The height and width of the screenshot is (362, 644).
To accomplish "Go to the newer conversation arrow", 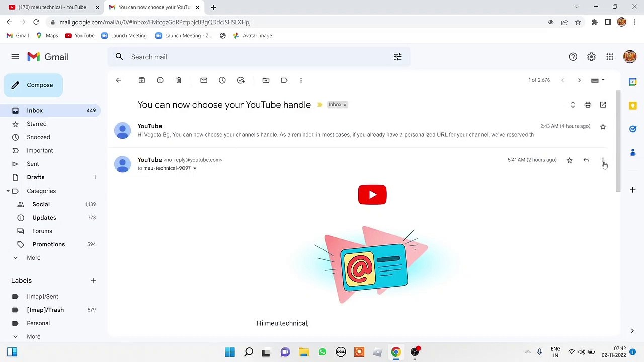I will 562,80.
